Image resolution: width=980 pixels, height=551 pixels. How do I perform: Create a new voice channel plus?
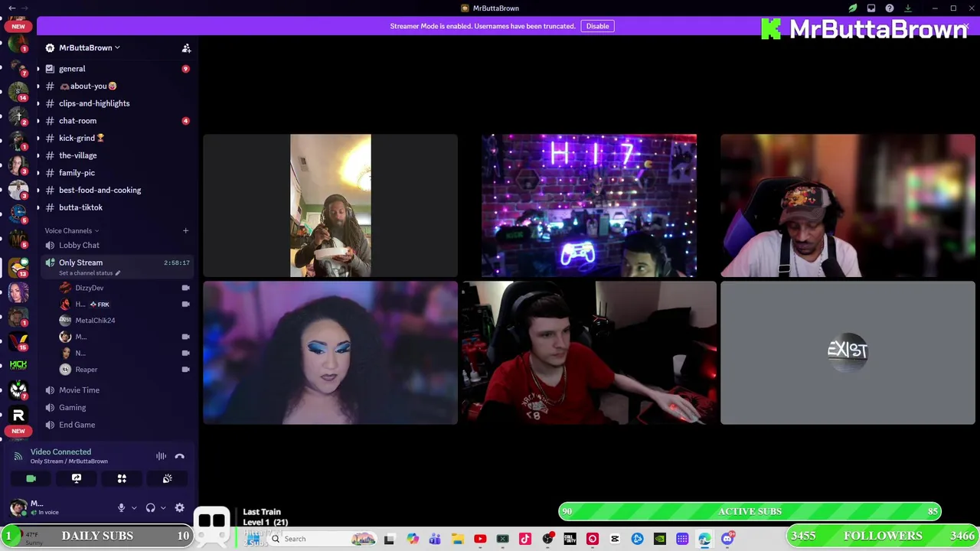point(185,230)
